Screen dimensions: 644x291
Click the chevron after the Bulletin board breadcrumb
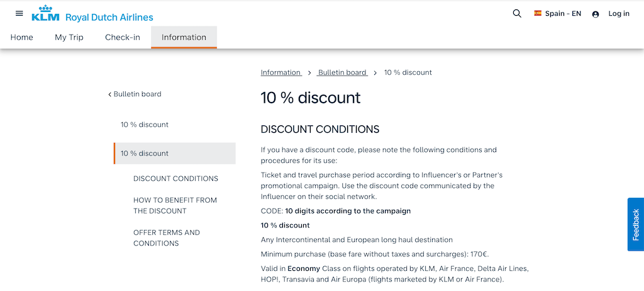[x=375, y=73]
